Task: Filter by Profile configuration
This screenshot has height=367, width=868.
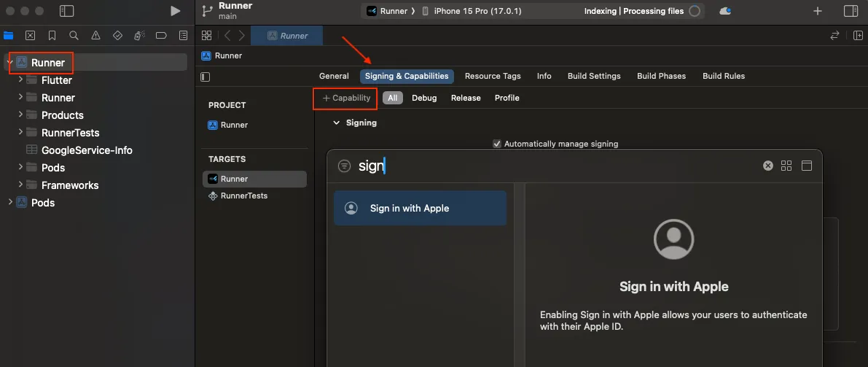Action: coord(507,98)
